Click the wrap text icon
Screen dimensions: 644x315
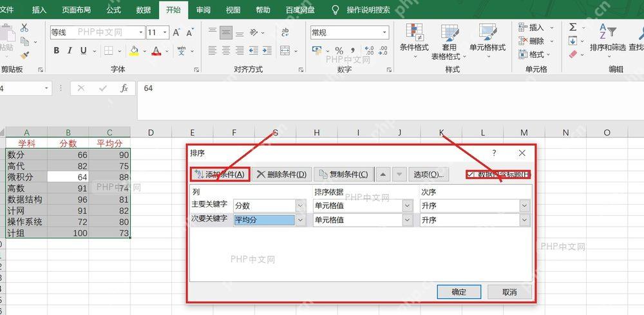coord(285,32)
